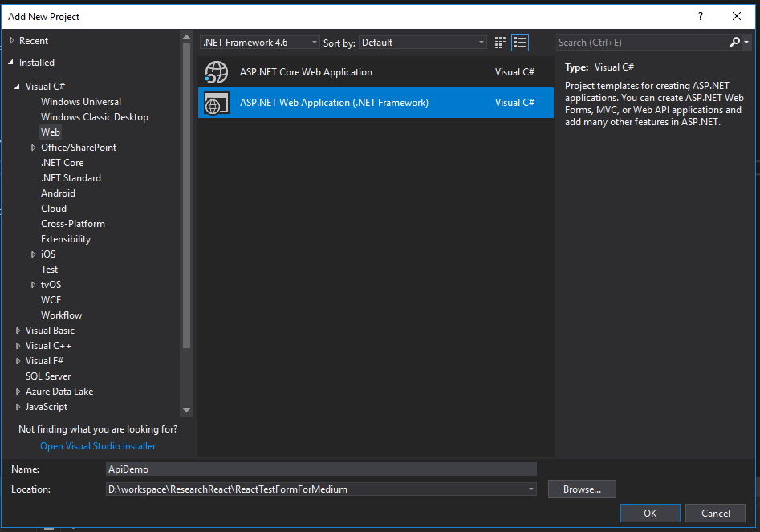Expand the tvOS node
Viewport: 760px width, 532px height.
33,285
